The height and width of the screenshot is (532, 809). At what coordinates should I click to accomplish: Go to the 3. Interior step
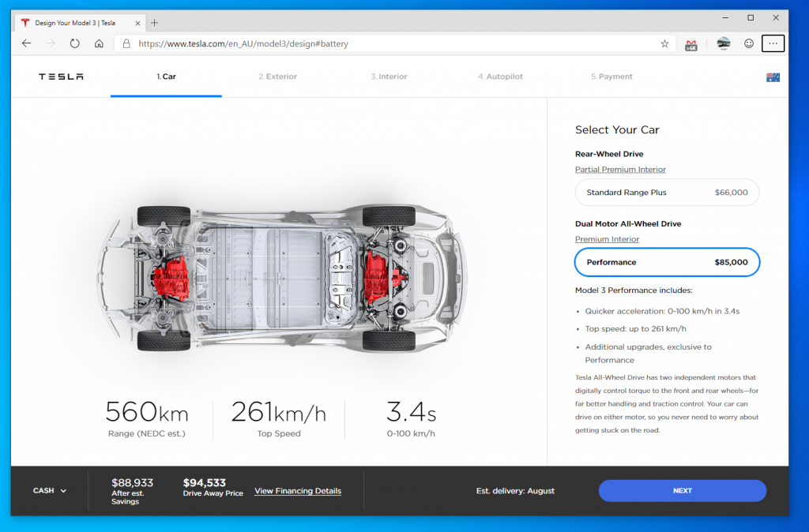[389, 77]
